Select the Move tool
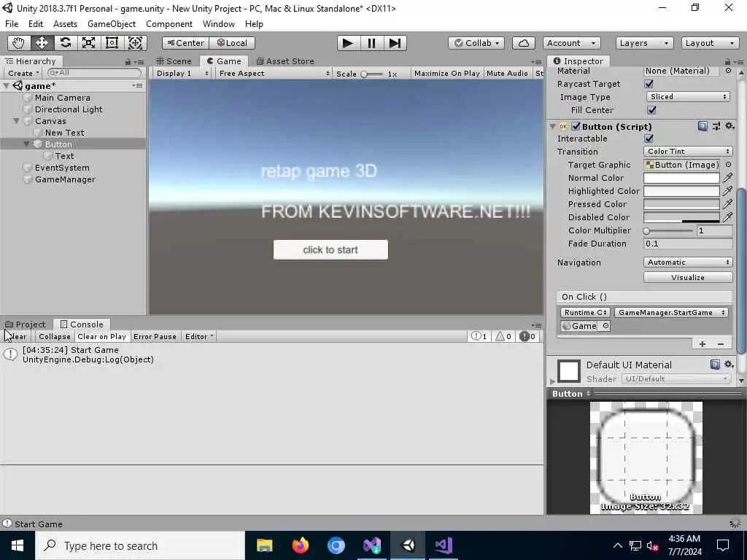The height and width of the screenshot is (560, 747). tap(42, 43)
